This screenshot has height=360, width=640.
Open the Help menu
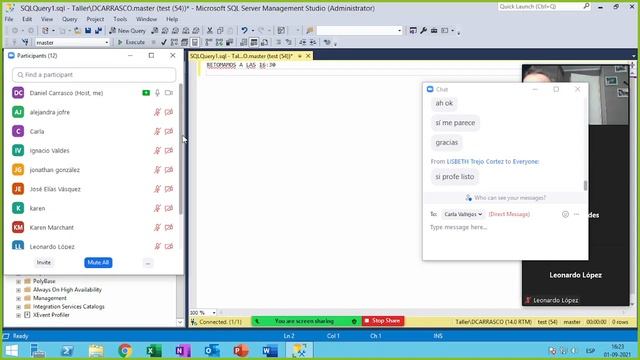click(x=172, y=19)
